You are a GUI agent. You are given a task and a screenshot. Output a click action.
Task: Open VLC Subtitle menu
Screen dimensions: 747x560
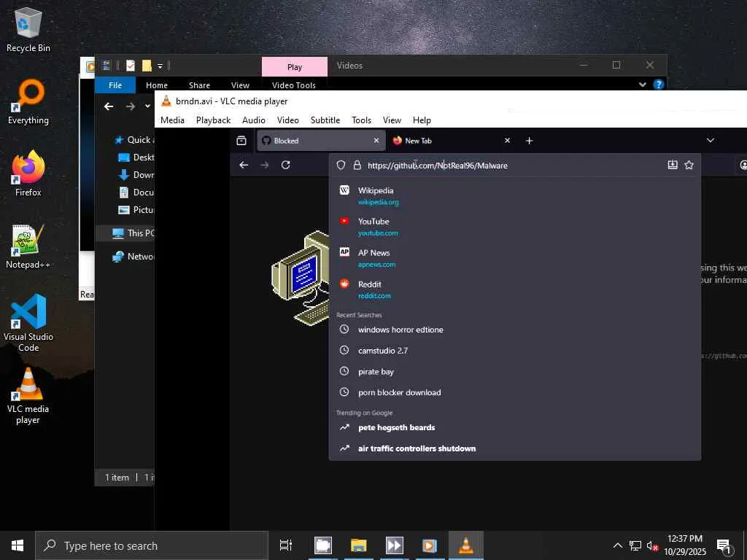325,120
